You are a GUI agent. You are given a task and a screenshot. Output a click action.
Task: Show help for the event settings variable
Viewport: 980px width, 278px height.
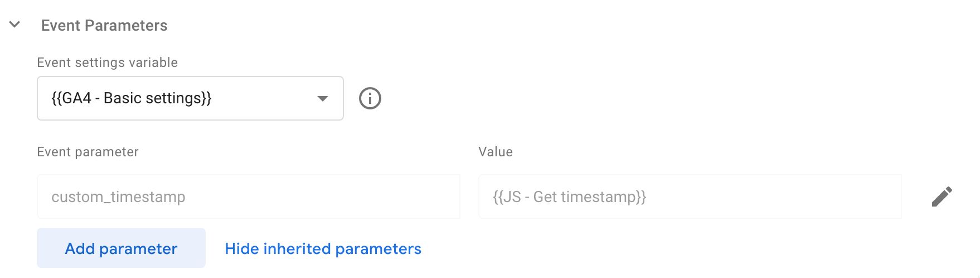point(370,98)
